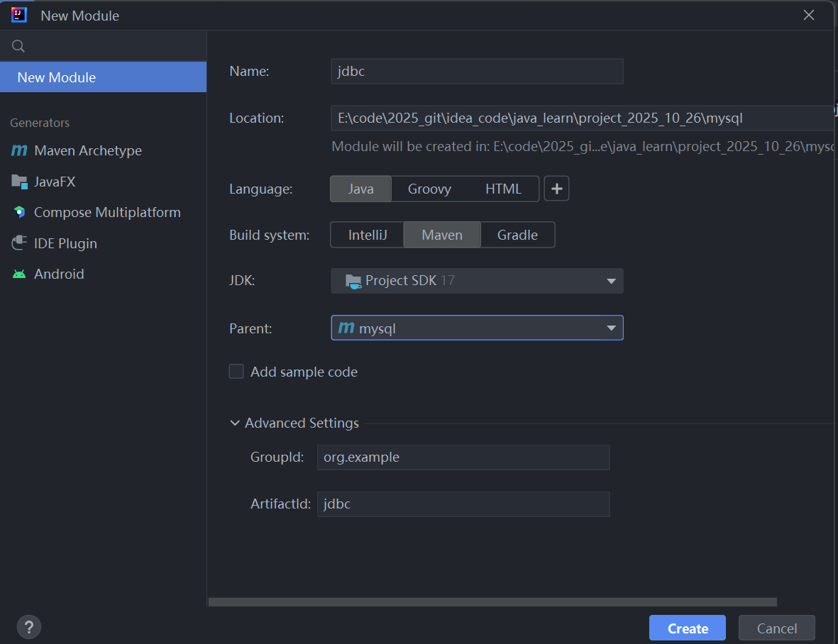The width and height of the screenshot is (838, 644).
Task: Choose Maven build system
Action: pyautogui.click(x=442, y=235)
